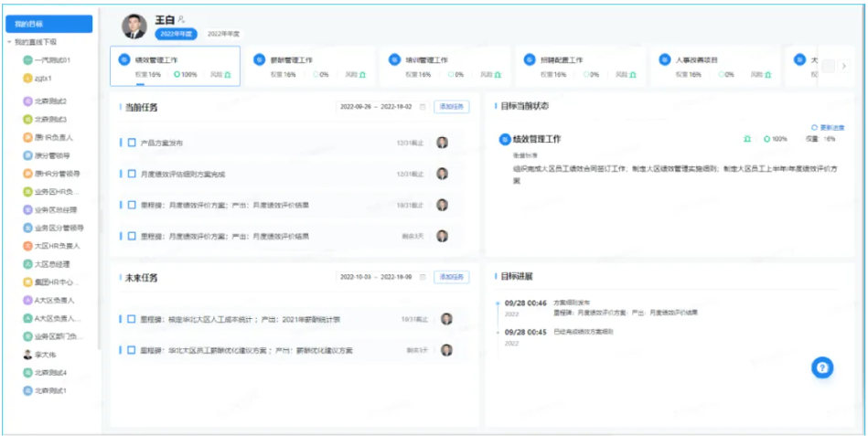Click photo avatar of 李大伟
Image resolution: width=868 pixels, height=436 pixels.
tap(27, 354)
